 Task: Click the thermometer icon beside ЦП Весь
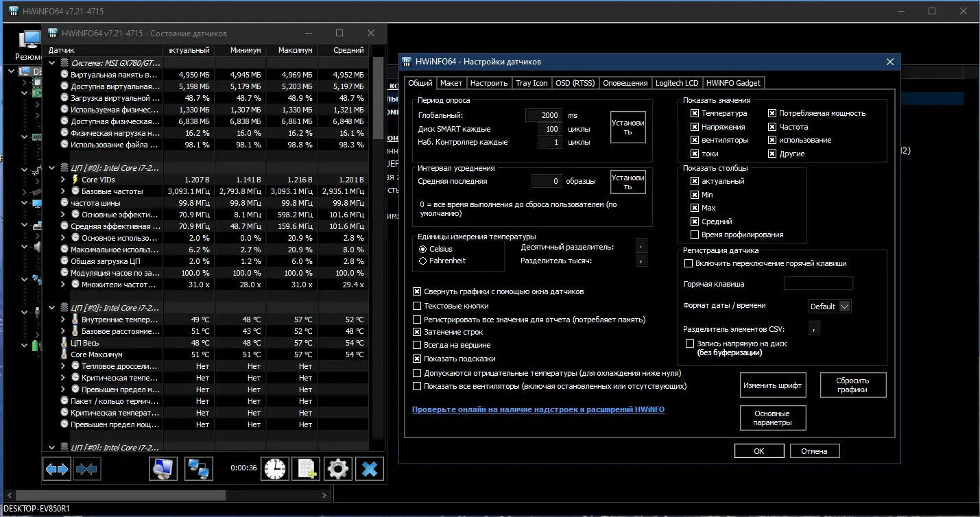[x=64, y=343]
